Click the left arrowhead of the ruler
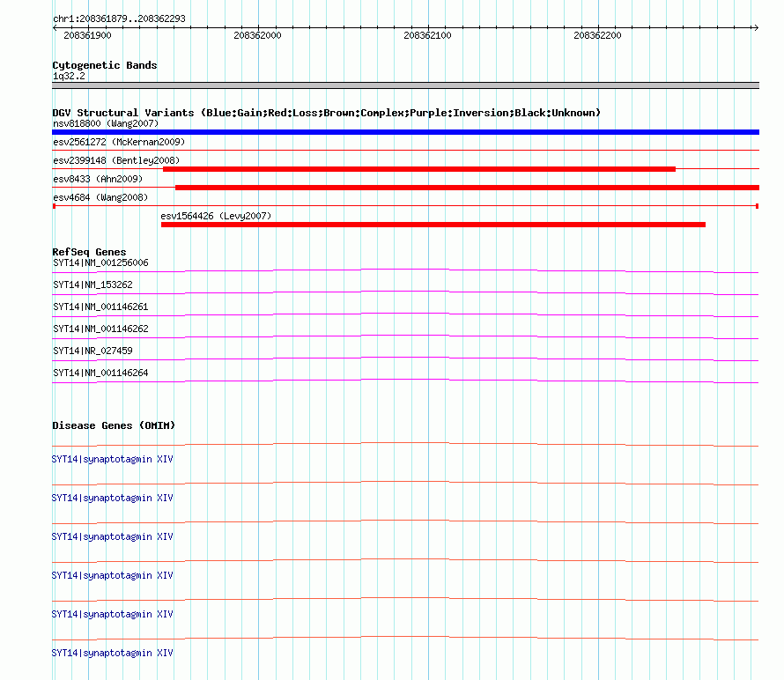 (x=55, y=28)
